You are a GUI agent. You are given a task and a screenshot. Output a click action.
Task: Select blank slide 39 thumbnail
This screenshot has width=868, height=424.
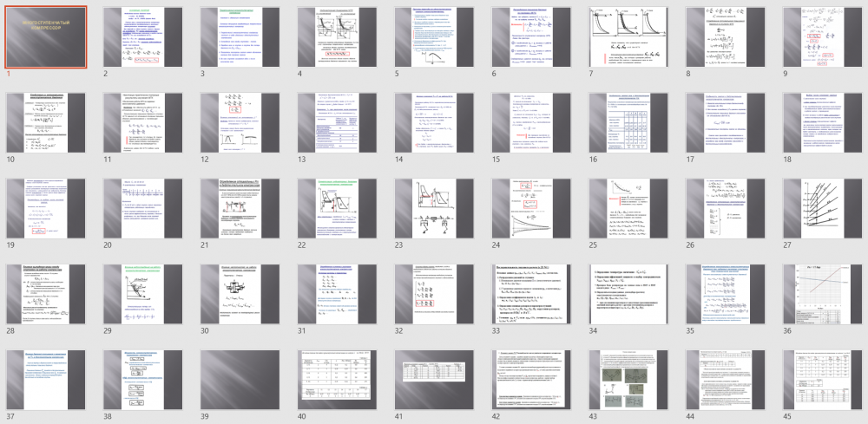pos(240,380)
